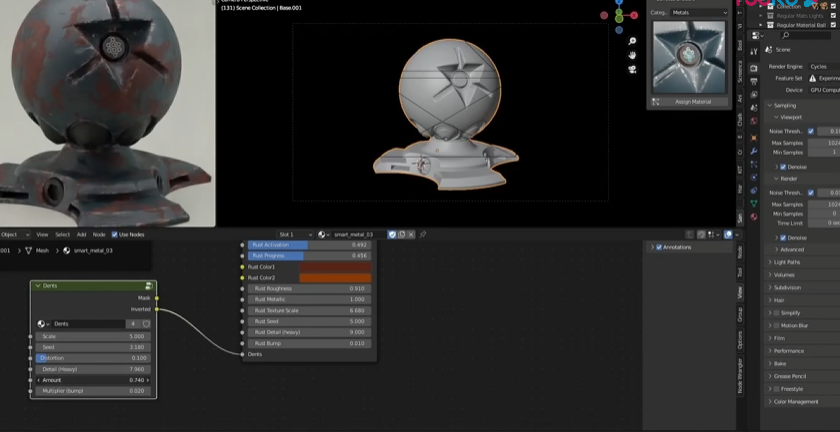The width and height of the screenshot is (840, 432).
Task: Unlink material with X icon in node header
Action: coord(411,235)
